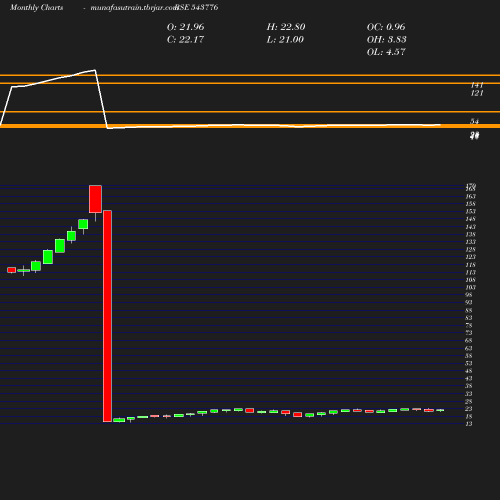Click the 83 price axis label
The height and width of the screenshot is (500, 500).
pyautogui.click(x=469, y=318)
